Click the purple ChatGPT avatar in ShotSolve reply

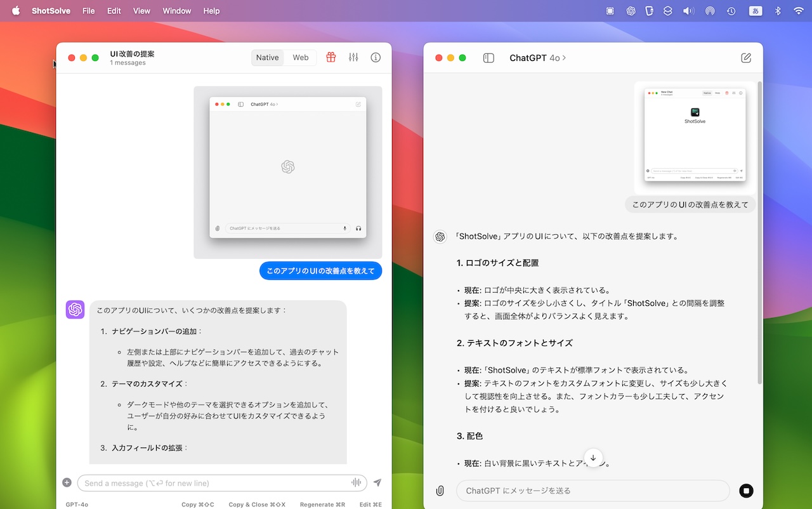click(x=75, y=310)
